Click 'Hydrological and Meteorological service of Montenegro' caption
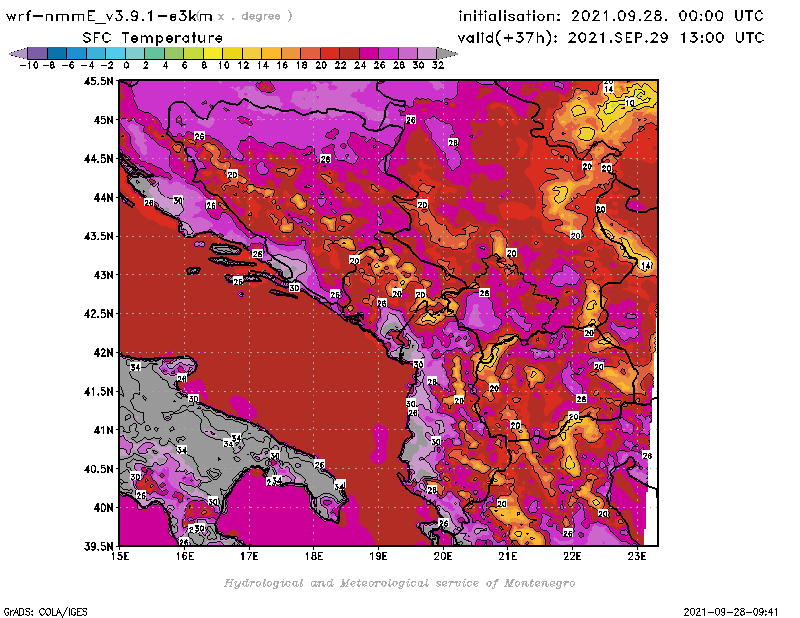The image size is (800, 618). pyautogui.click(x=399, y=583)
